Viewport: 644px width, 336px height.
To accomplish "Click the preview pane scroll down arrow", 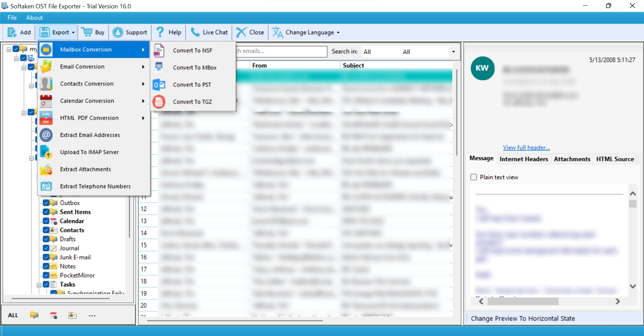I will tap(633, 286).
